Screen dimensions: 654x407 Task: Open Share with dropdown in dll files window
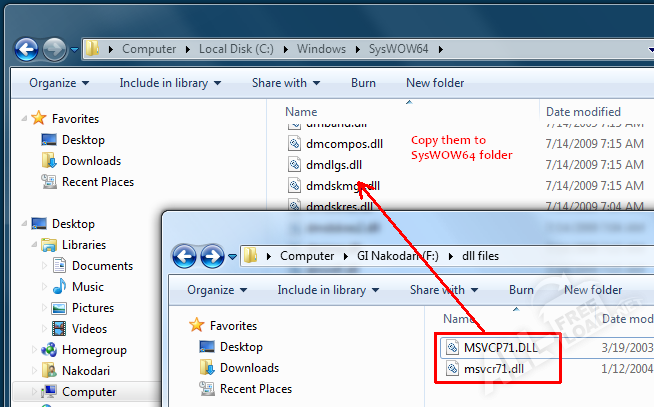pyautogui.click(x=443, y=290)
